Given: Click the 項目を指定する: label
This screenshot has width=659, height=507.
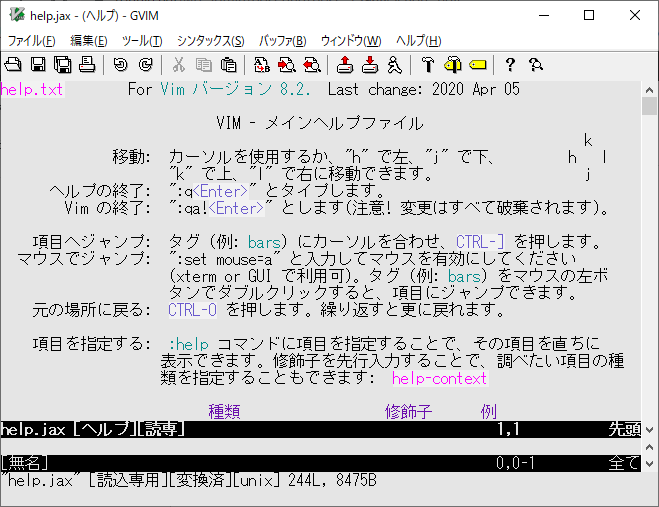Looking at the screenshot, I should pos(92,344).
